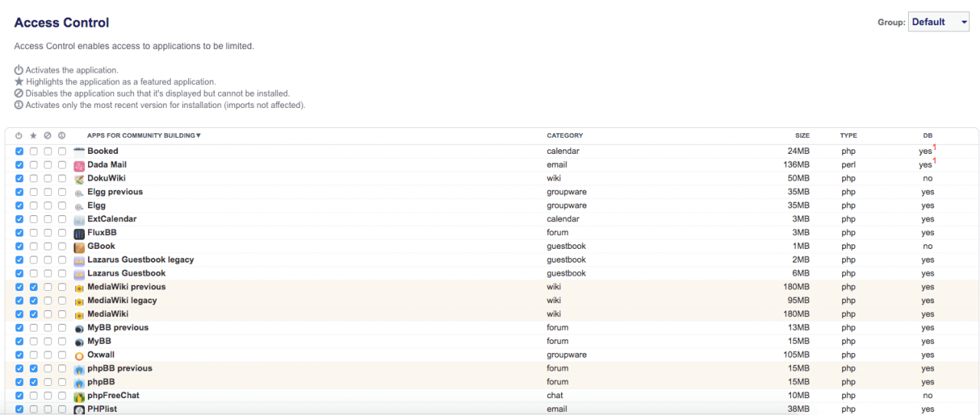Check the featured checkbox for GBook

point(34,246)
